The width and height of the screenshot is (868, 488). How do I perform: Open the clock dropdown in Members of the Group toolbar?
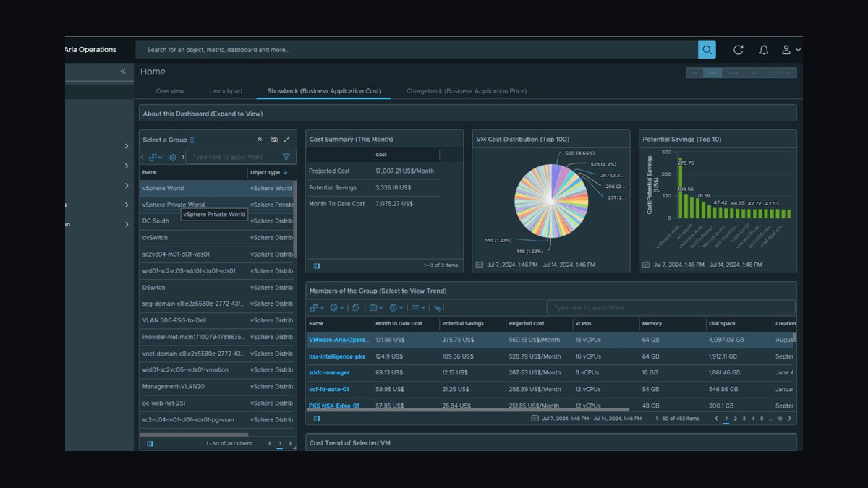(x=396, y=307)
